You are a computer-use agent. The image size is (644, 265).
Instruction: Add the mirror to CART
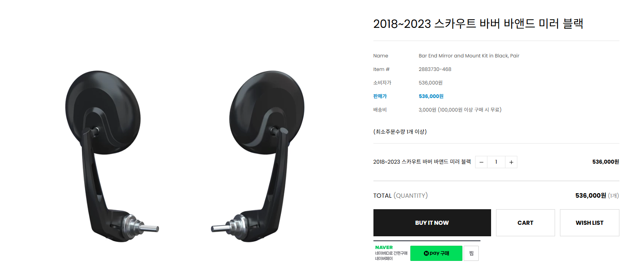(x=525, y=223)
